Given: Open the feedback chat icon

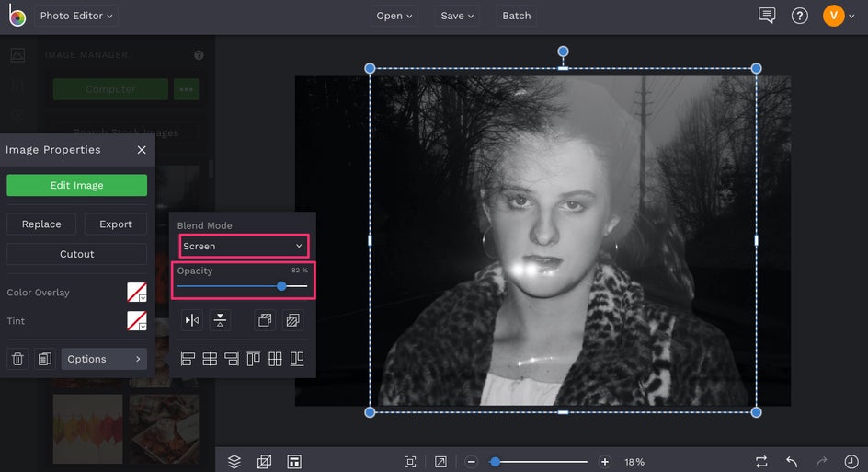Looking at the screenshot, I should click(767, 16).
